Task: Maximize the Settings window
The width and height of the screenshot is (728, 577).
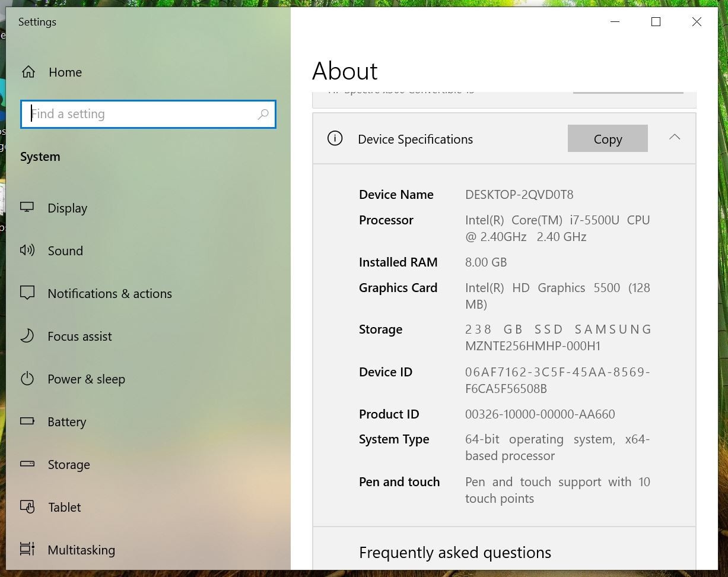Action: point(656,21)
